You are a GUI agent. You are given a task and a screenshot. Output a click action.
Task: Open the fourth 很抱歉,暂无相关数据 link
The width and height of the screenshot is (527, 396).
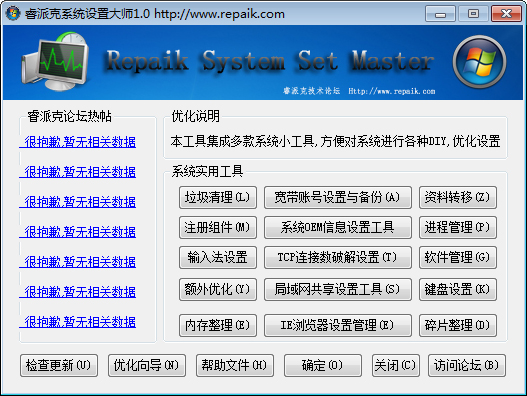point(78,232)
